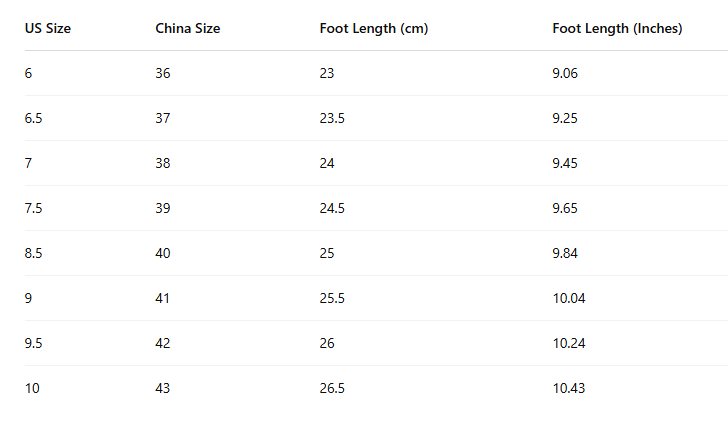The image size is (728, 428).
Task: Select the US size 9.5 cell
Action: pyautogui.click(x=33, y=343)
